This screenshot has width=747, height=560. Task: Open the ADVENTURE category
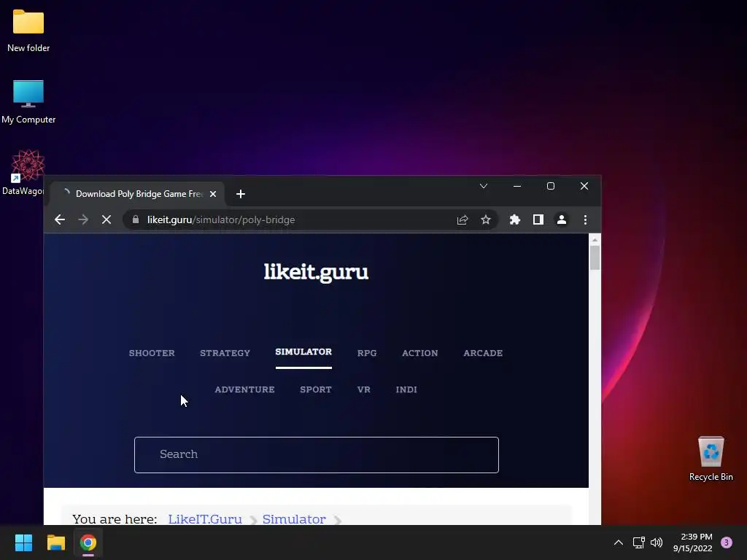pyautogui.click(x=245, y=389)
